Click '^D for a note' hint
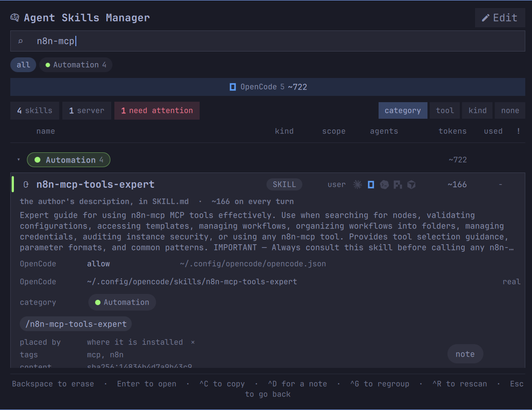 coord(297,384)
